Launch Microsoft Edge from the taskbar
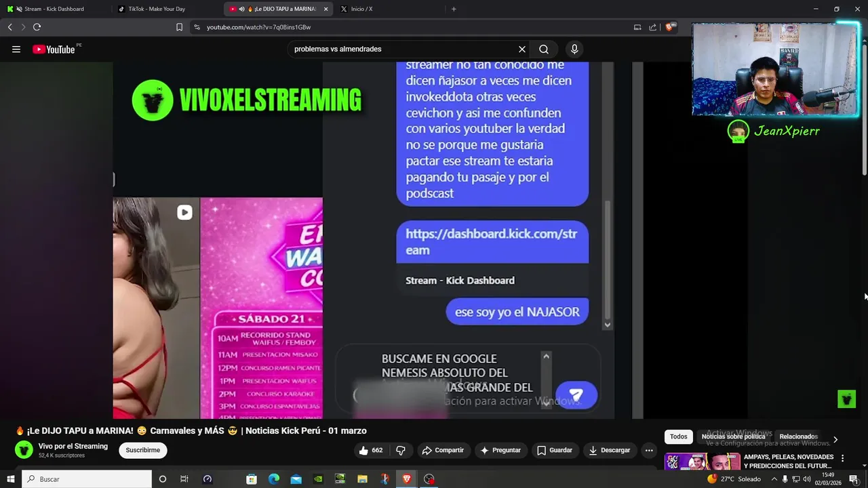868x488 pixels. 274,479
